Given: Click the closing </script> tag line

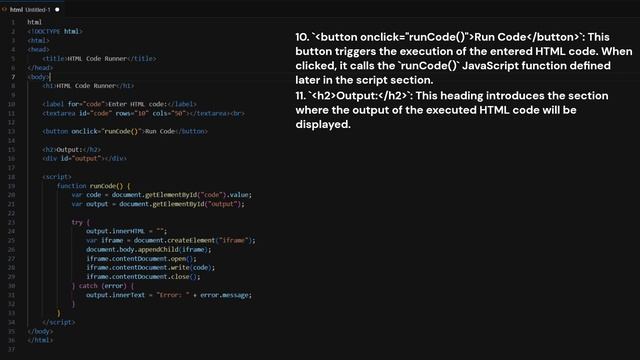Looking at the screenshot, I should point(59,322).
